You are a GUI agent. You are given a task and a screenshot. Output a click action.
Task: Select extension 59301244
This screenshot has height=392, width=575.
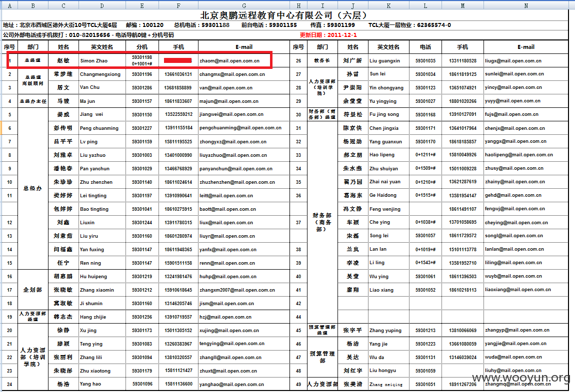[x=142, y=222]
